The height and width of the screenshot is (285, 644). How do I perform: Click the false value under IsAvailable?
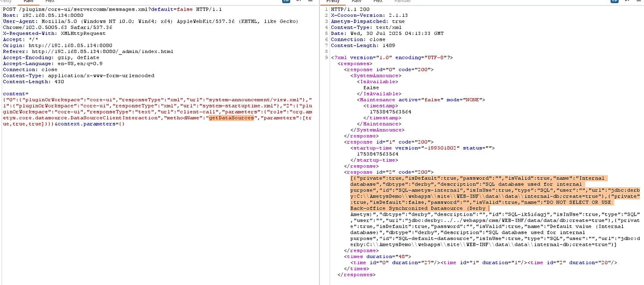coord(371,87)
